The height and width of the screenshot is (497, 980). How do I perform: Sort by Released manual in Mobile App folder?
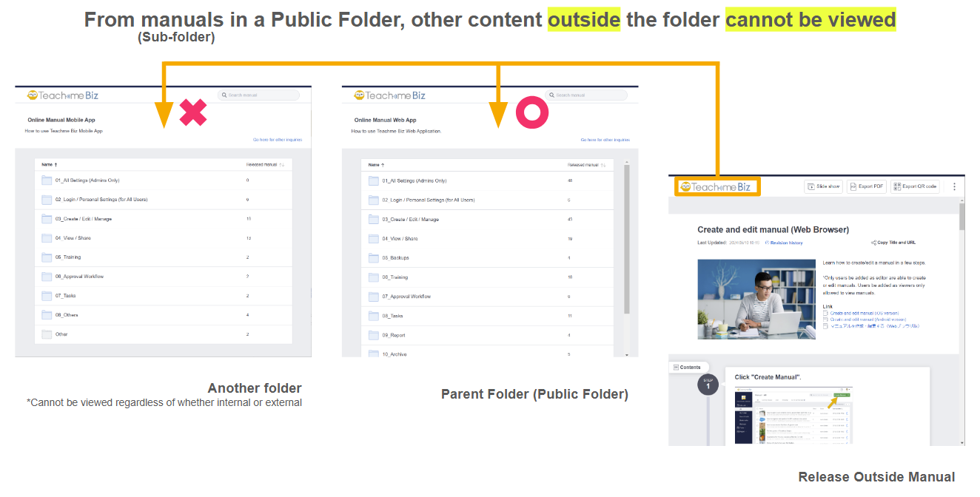point(264,165)
